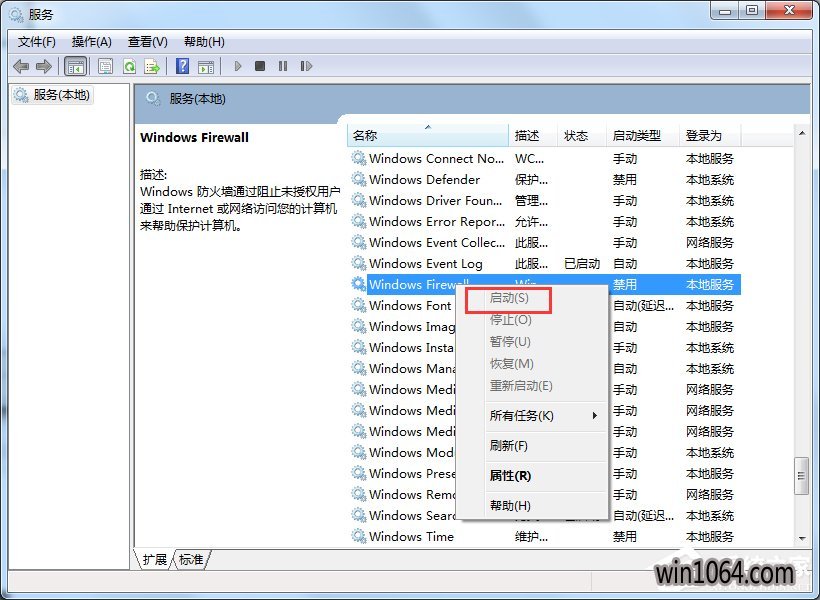Sort by the 状态 column header
Image resolution: width=820 pixels, height=600 pixels.
(582, 135)
